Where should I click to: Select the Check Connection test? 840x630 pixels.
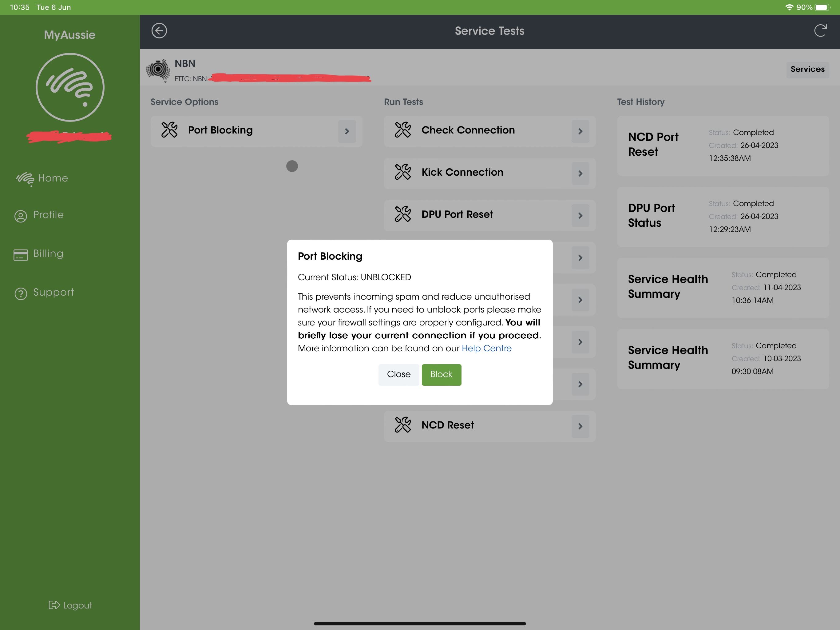(489, 131)
